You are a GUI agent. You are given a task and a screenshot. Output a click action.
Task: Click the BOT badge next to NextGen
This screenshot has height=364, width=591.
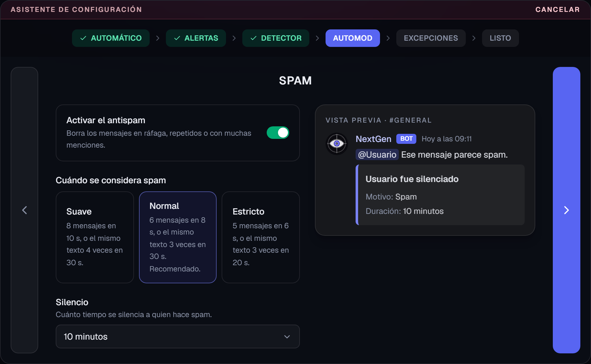(x=406, y=139)
